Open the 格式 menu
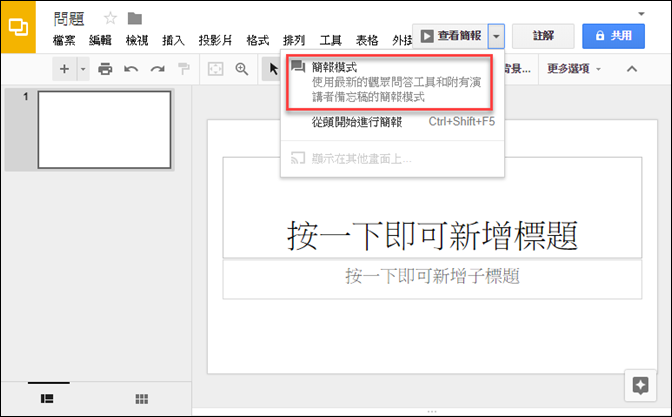This screenshot has width=672, height=417. 258,40
